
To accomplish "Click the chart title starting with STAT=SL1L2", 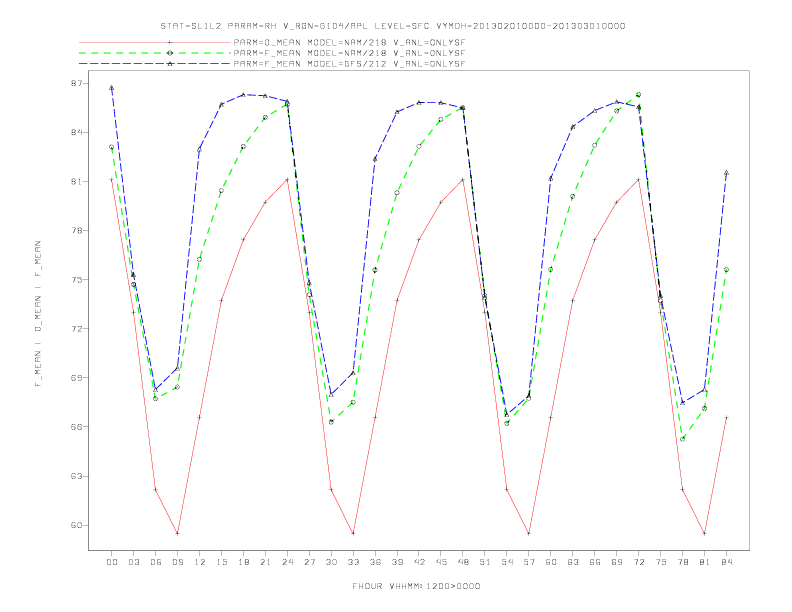I will (x=393, y=26).
